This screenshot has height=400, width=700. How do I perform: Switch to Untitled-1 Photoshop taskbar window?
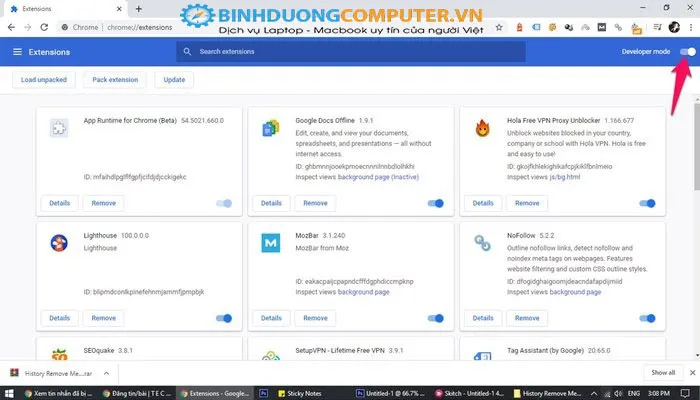pyautogui.click(x=391, y=393)
